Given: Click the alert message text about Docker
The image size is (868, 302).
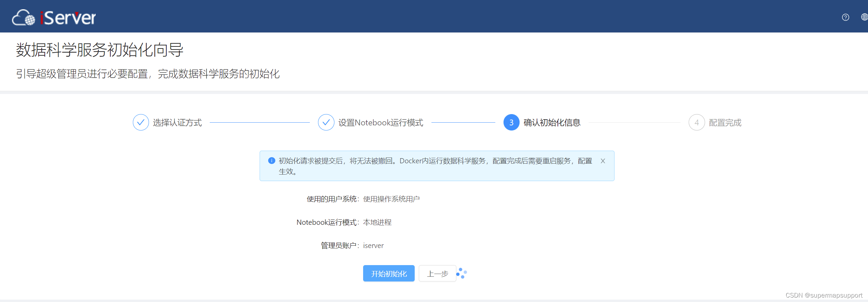Looking at the screenshot, I should (435, 166).
